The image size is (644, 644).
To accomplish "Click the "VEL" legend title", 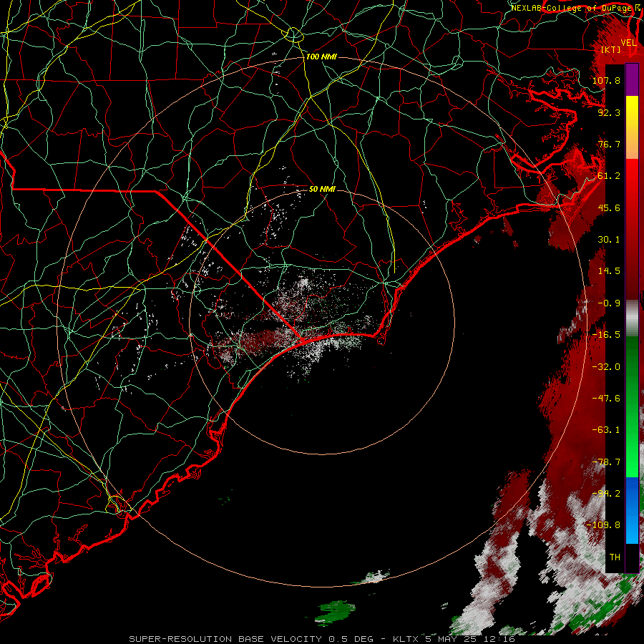I will (628, 43).
